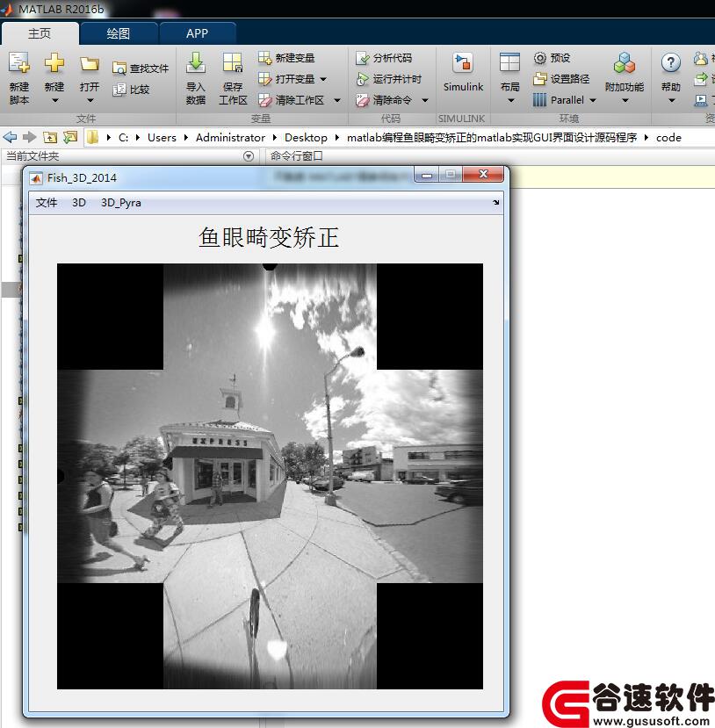Screen dimensions: 715x728
Task: Click the 鱼眼畸变矫正 title text
Action: pos(269,238)
